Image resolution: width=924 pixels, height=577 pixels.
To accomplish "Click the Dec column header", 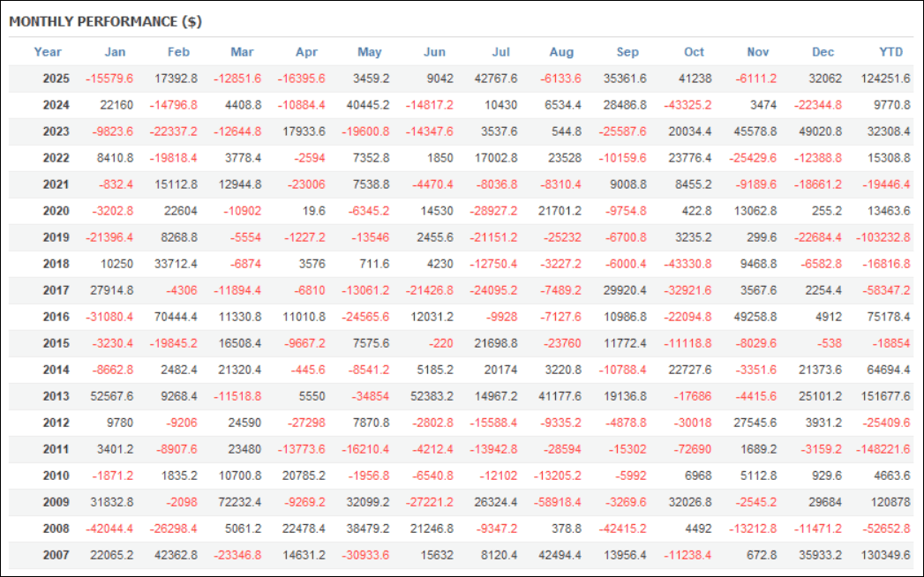I will 823,52.
